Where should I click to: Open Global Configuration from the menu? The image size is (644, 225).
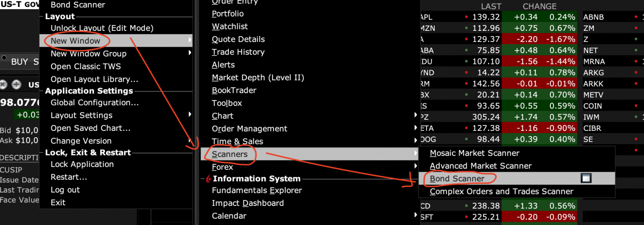[x=95, y=103]
